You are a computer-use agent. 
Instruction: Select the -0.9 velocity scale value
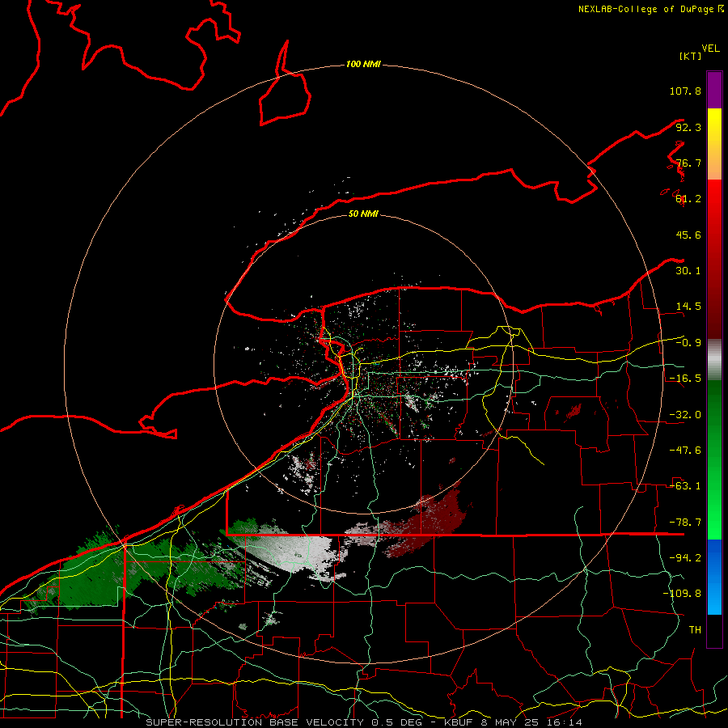point(688,343)
